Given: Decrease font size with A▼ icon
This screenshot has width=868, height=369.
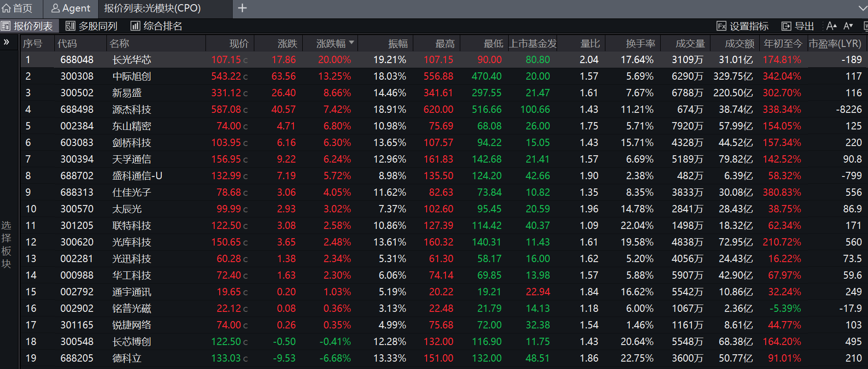Looking at the screenshot, I should (x=848, y=26).
